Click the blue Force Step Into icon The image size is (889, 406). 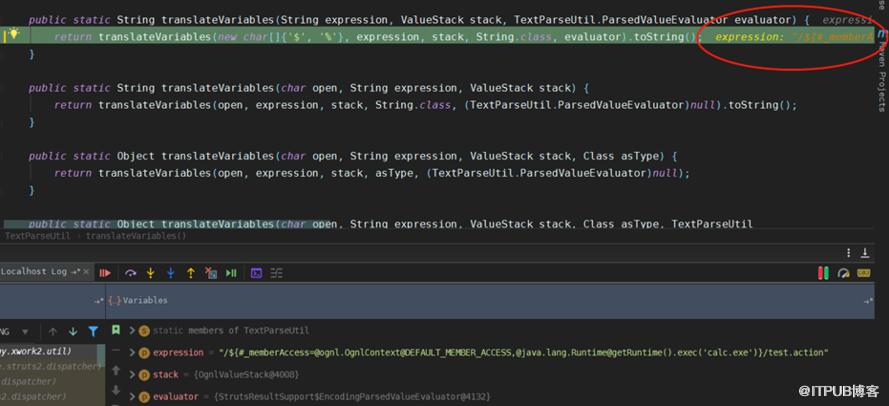point(170,273)
